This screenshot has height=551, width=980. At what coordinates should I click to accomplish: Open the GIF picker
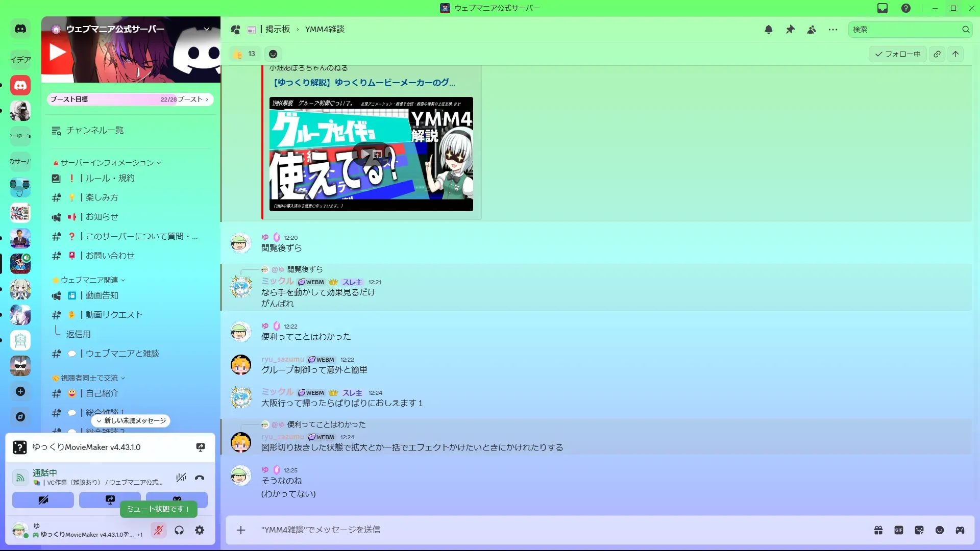[x=899, y=530]
